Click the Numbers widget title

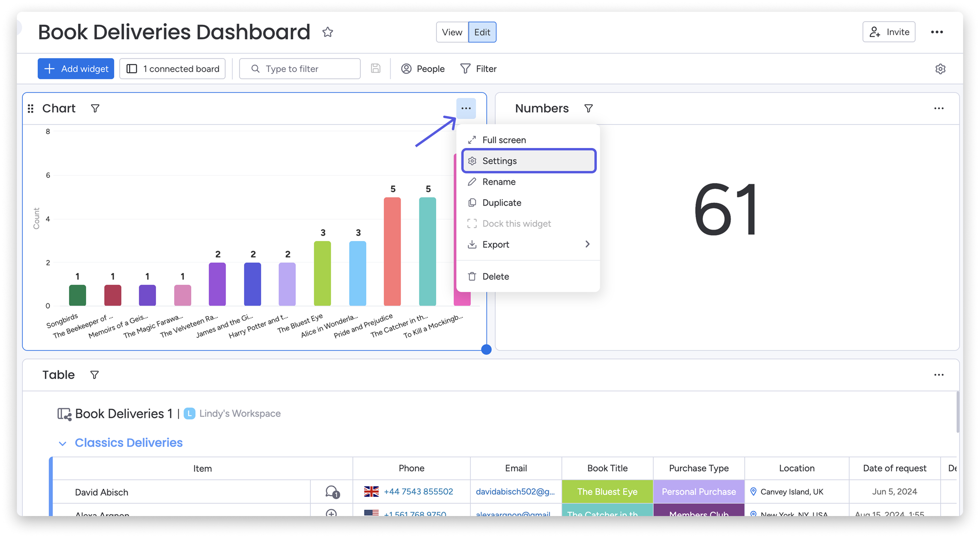click(542, 108)
